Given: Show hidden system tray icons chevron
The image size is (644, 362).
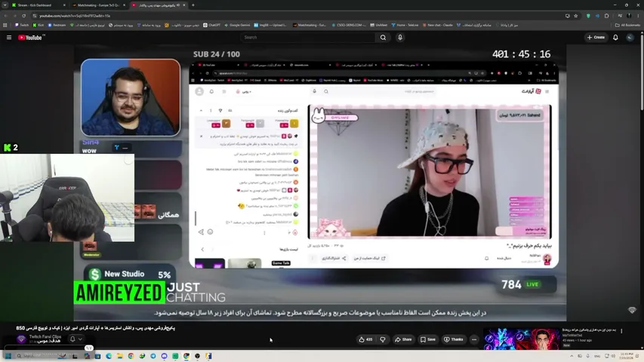Looking at the screenshot, I should coord(572,356).
